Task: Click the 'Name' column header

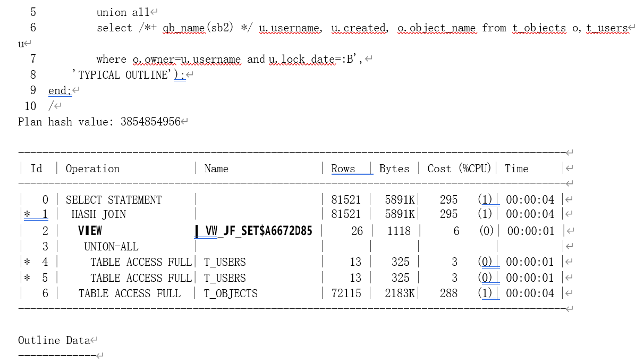Action: (216, 169)
